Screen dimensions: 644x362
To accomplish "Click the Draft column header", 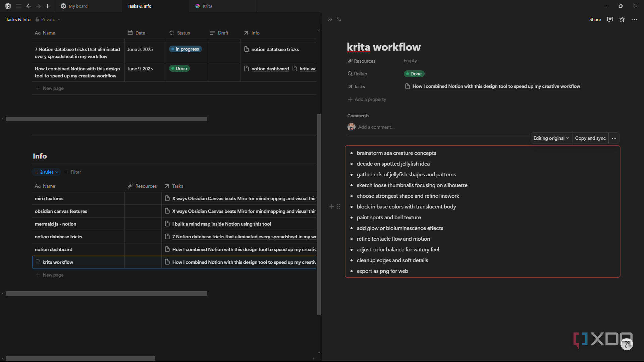I will (219, 33).
